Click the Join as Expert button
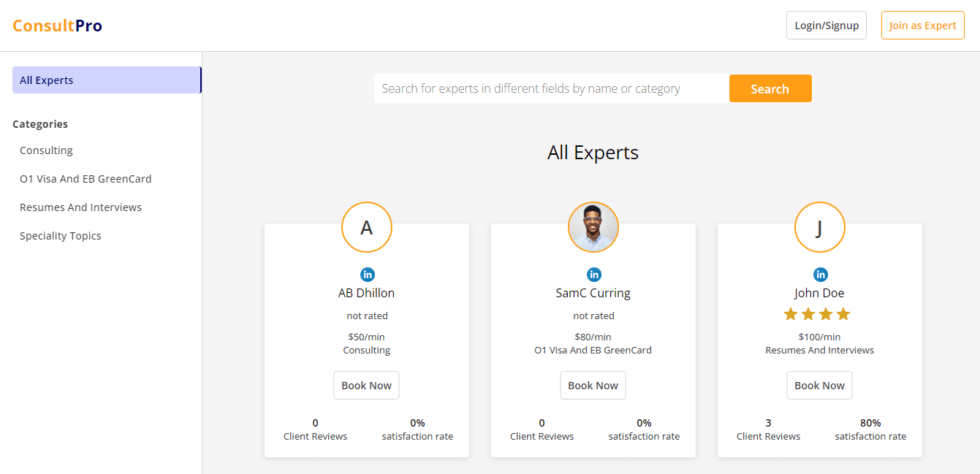Screen dimensions: 980x474 922,26
